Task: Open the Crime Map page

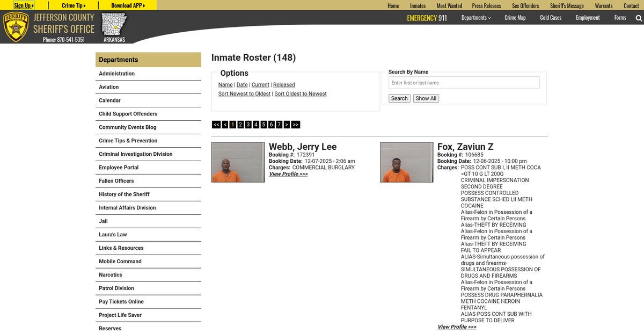Action: (x=515, y=18)
